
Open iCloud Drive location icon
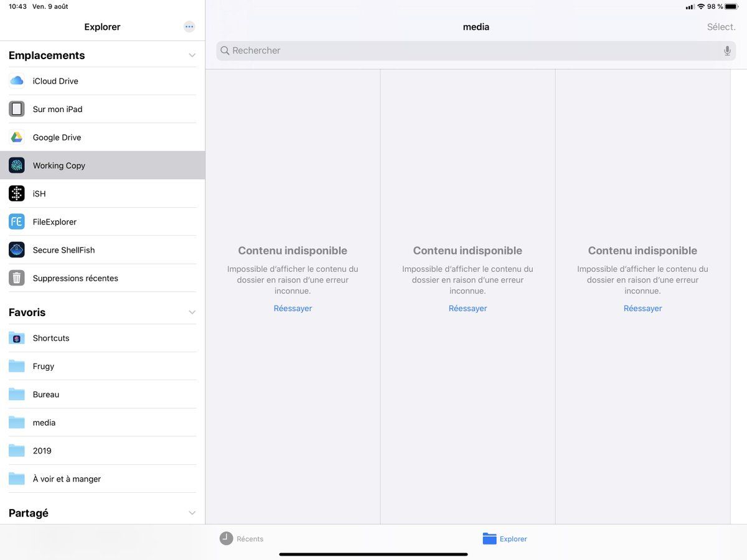click(17, 81)
